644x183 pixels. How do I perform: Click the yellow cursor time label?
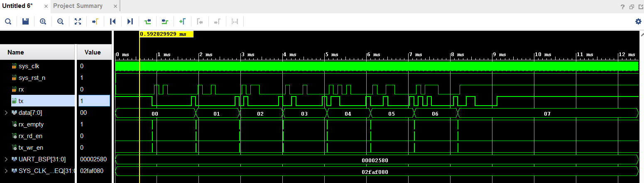[x=166, y=34]
